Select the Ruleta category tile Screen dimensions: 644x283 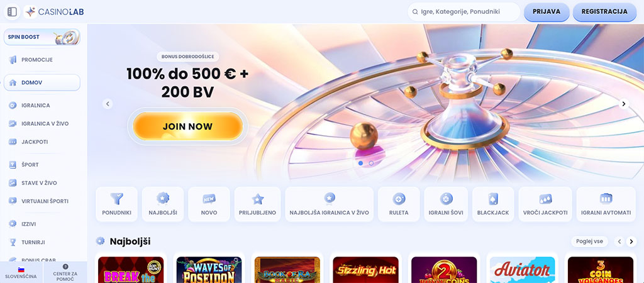pos(399,204)
